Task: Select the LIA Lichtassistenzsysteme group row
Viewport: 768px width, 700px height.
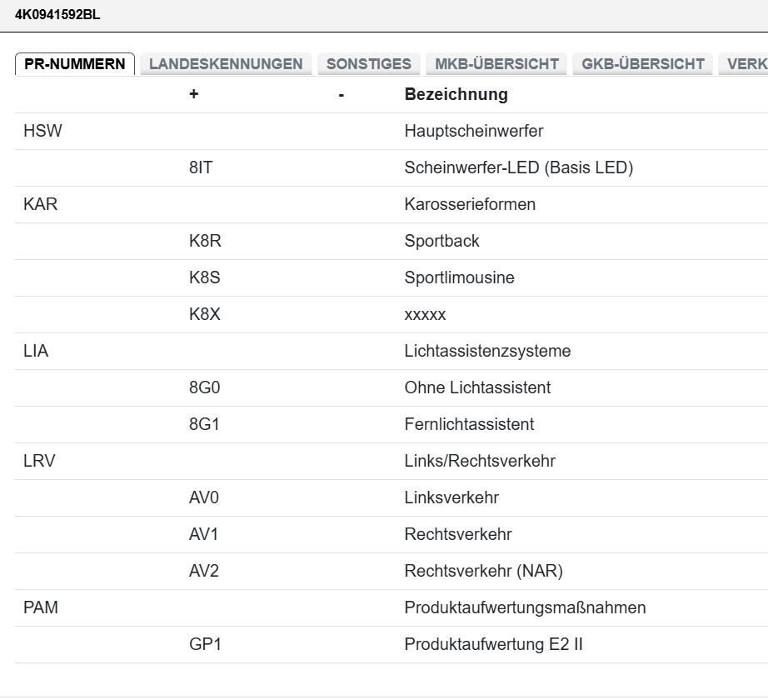Action: tap(487, 352)
